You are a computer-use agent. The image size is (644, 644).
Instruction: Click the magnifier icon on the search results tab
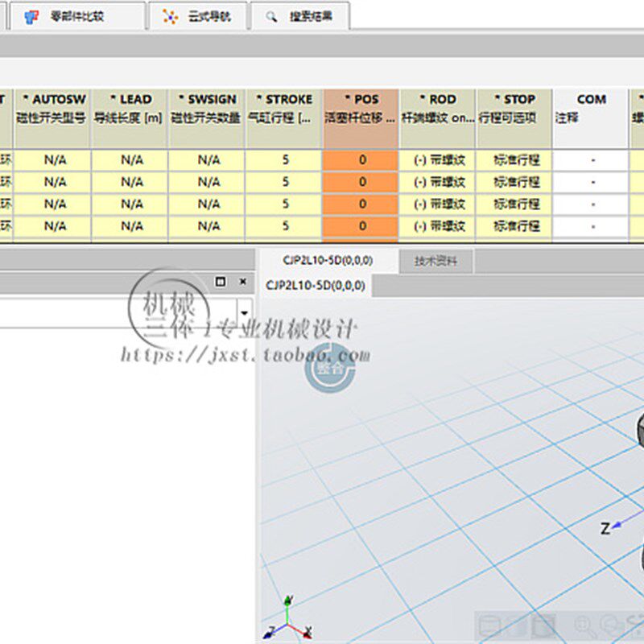271,17
